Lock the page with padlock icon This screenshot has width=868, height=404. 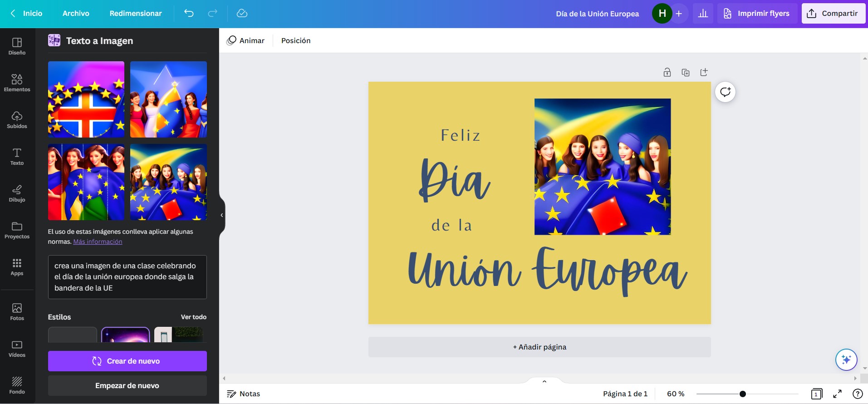click(667, 72)
